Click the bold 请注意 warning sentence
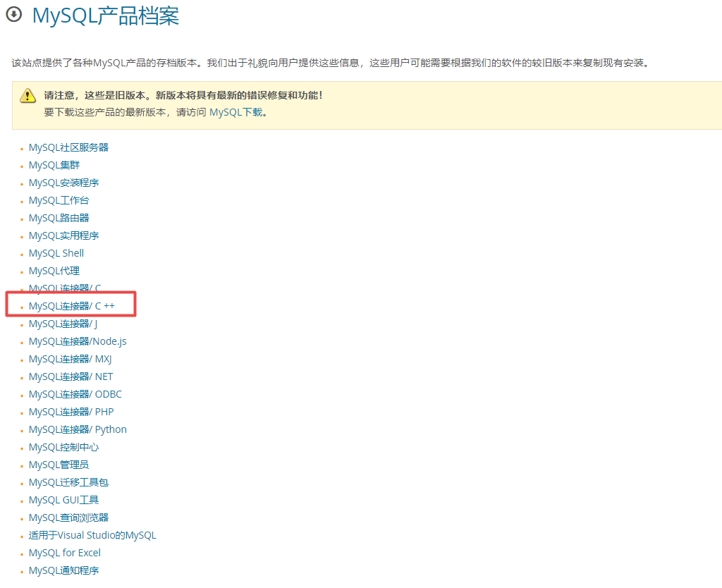 coord(184,95)
